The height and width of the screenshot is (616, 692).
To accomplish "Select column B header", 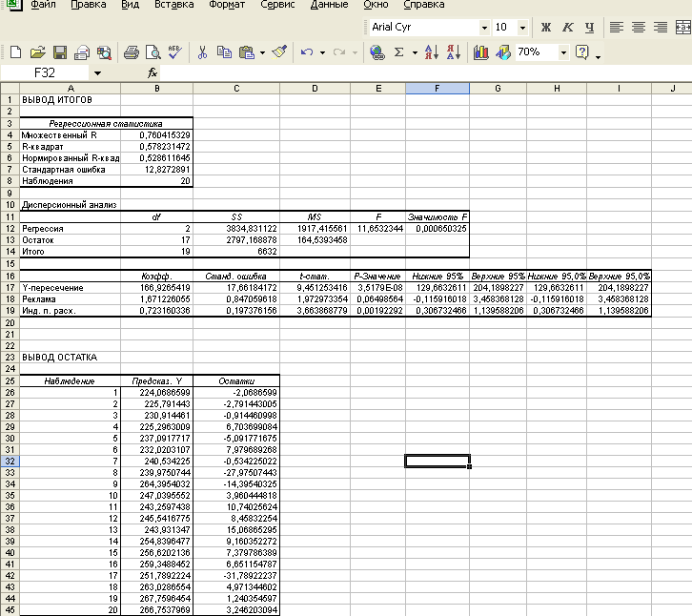I will (156, 89).
